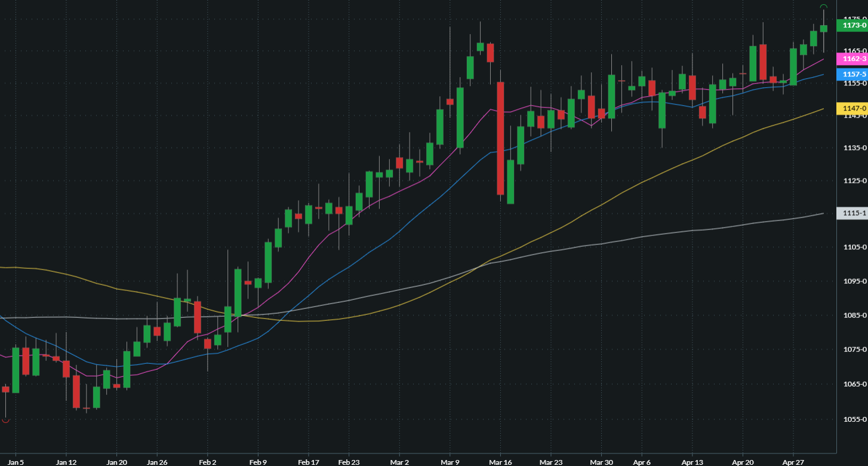Click the Jan 5 date label
Viewport: 868px width, 466px height.
tap(16, 461)
